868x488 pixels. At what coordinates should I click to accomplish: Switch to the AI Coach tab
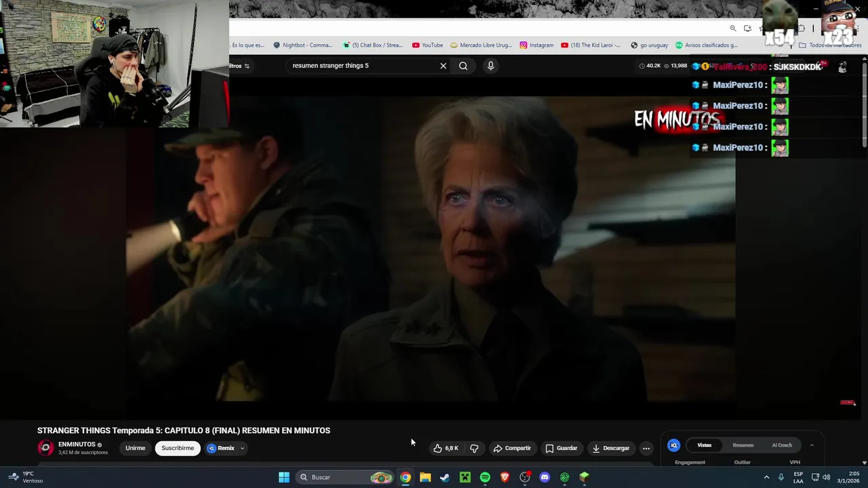point(782,445)
